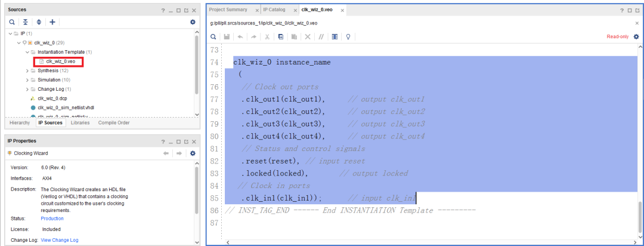Redo with the editor toolbar arrow
644x246 pixels.
253,36
